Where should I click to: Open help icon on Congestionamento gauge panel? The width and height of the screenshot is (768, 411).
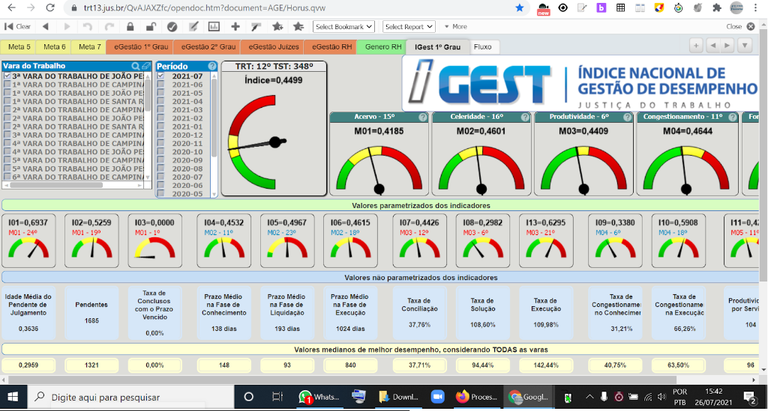[732, 118]
